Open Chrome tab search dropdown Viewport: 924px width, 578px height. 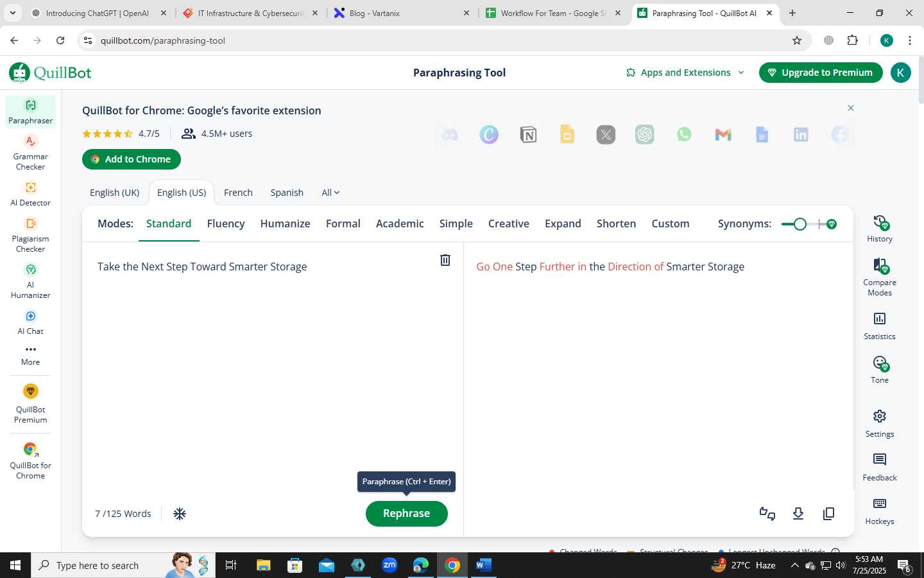[x=12, y=13]
